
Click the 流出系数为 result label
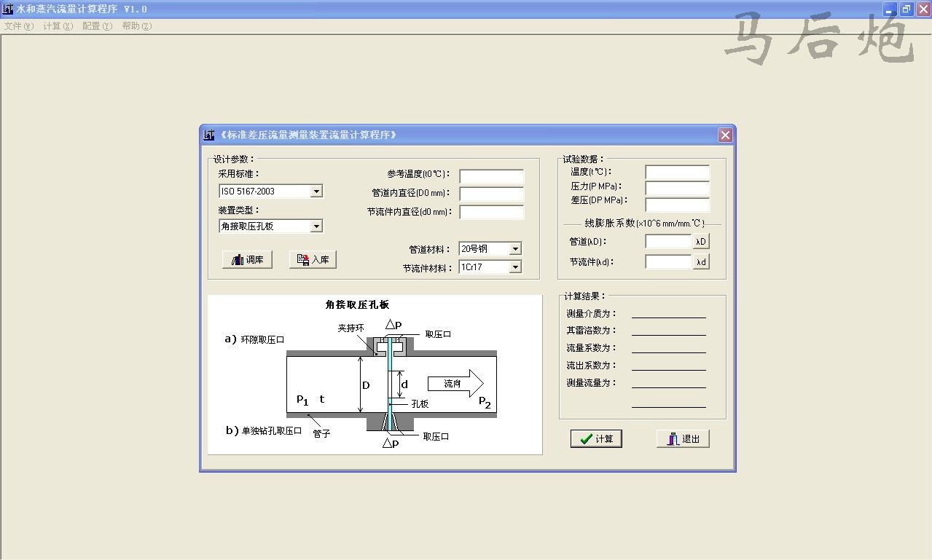[x=592, y=366]
